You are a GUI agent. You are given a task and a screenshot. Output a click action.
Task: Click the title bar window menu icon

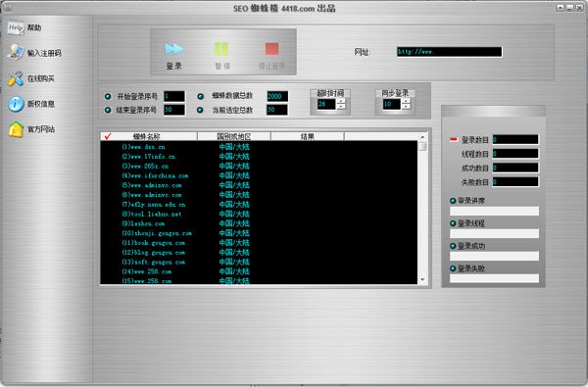tap(8, 7)
